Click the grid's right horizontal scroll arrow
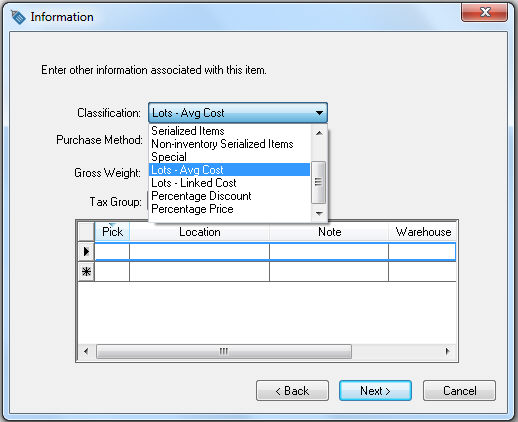518x422 pixels. 448,351
